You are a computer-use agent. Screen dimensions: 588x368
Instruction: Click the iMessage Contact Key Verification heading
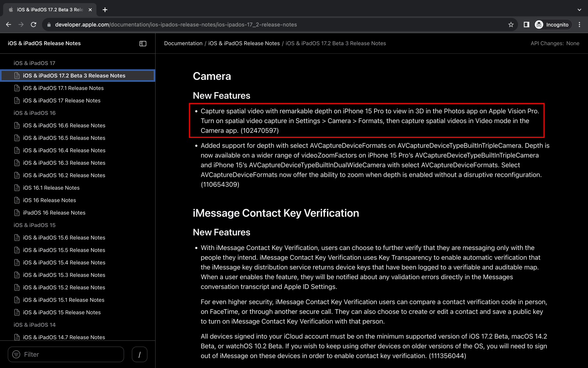[276, 213]
